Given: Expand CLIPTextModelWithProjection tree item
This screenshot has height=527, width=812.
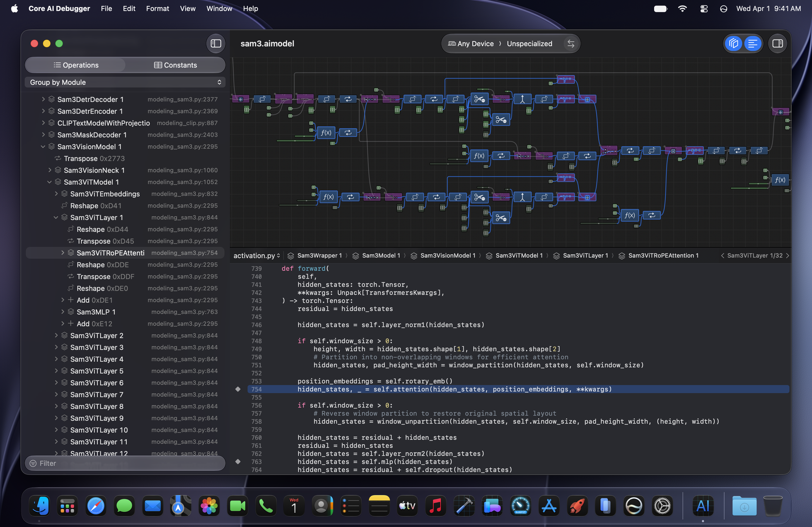Looking at the screenshot, I should (x=43, y=123).
